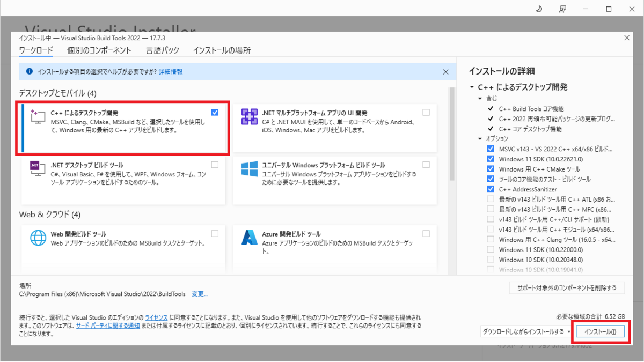Dismiss the help banner with its X
The image size is (644, 362).
point(445,71)
